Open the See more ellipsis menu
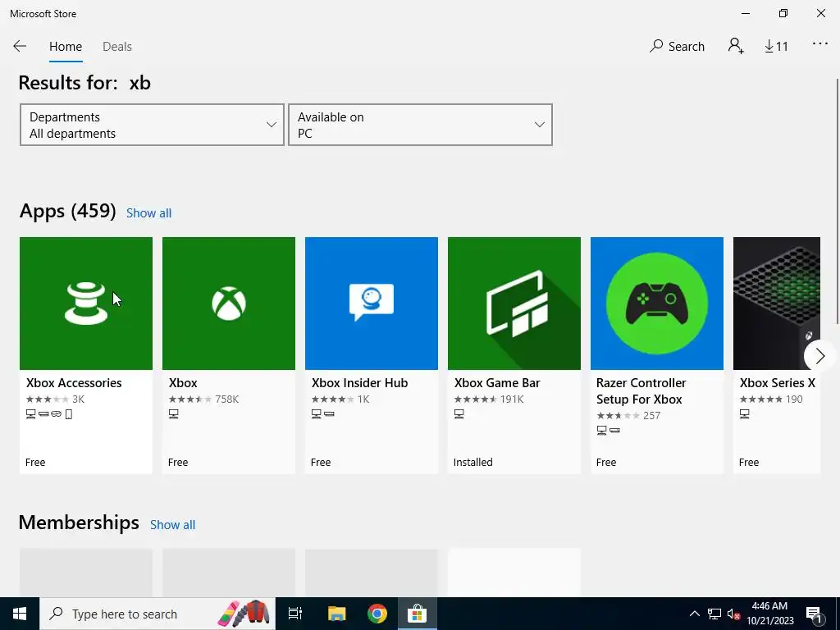The image size is (840, 630). click(x=819, y=44)
